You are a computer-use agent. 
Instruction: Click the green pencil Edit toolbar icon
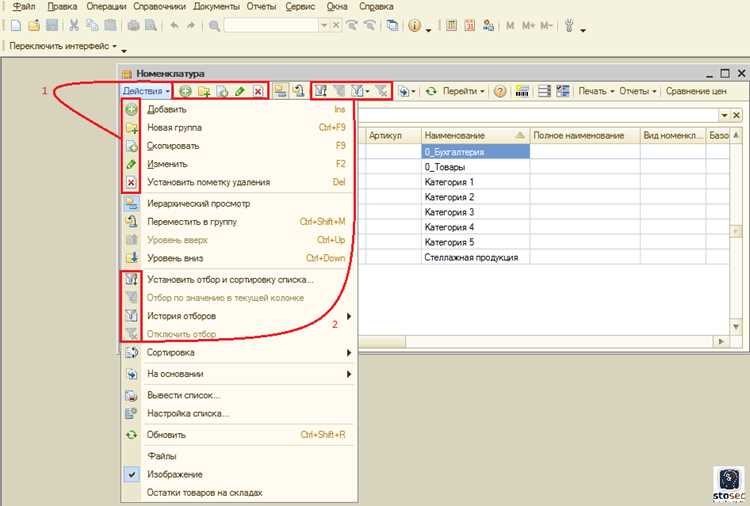pos(240,91)
